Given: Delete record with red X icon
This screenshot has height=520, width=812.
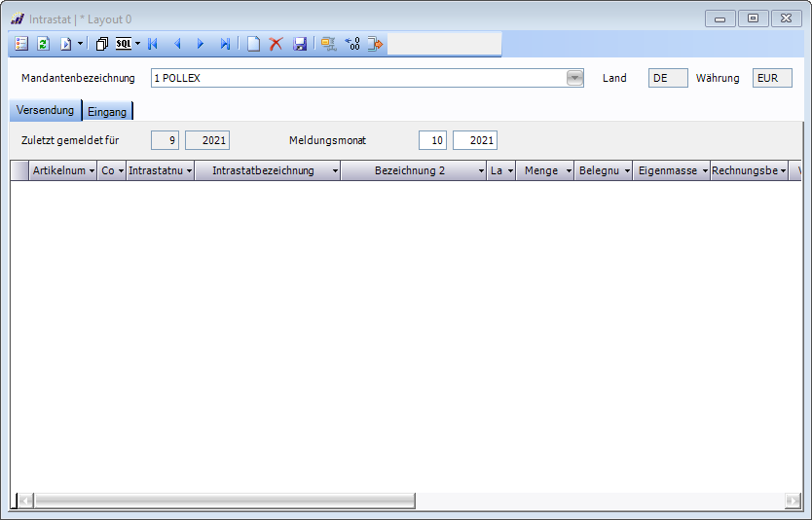Looking at the screenshot, I should (x=277, y=44).
